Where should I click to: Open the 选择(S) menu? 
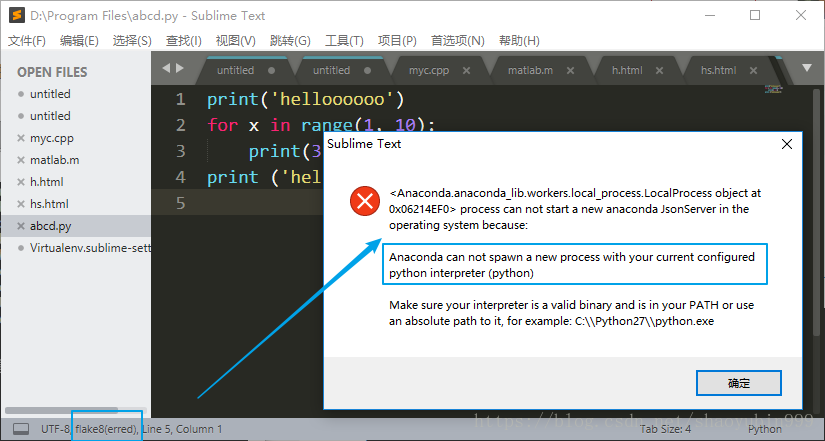point(132,41)
